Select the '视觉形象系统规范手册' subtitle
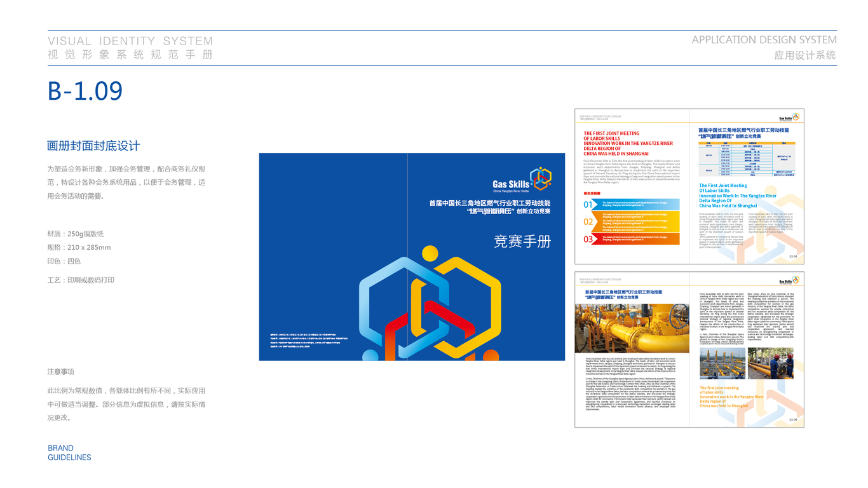Viewport: 868px width, 488px height. pos(130,55)
